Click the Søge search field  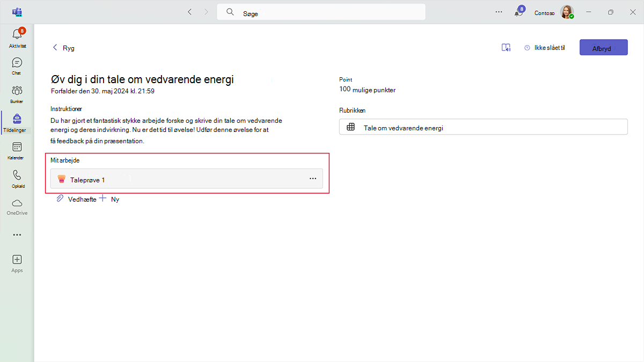[x=321, y=11]
